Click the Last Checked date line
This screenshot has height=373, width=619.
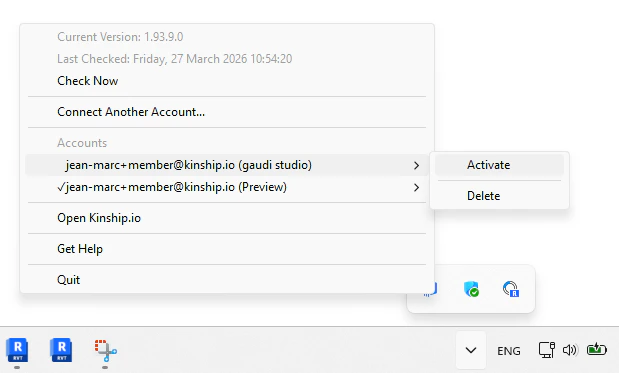(174, 59)
